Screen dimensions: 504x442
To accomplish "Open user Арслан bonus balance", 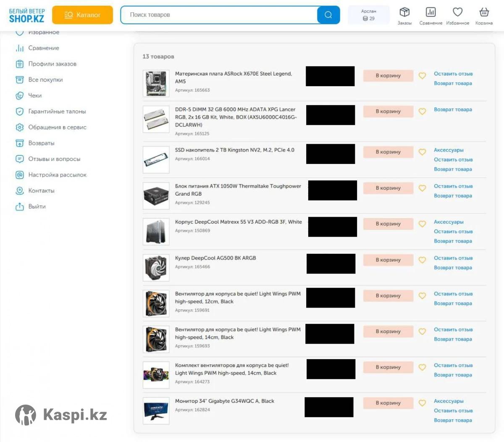I will click(x=368, y=15).
